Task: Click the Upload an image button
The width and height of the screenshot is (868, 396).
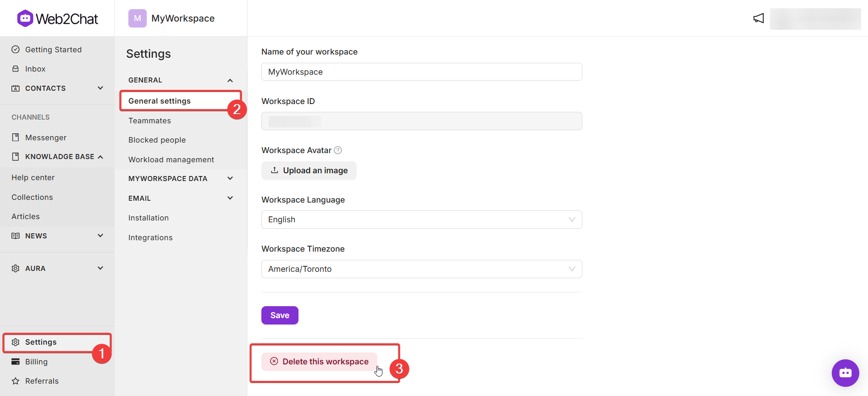Action: pyautogui.click(x=309, y=170)
